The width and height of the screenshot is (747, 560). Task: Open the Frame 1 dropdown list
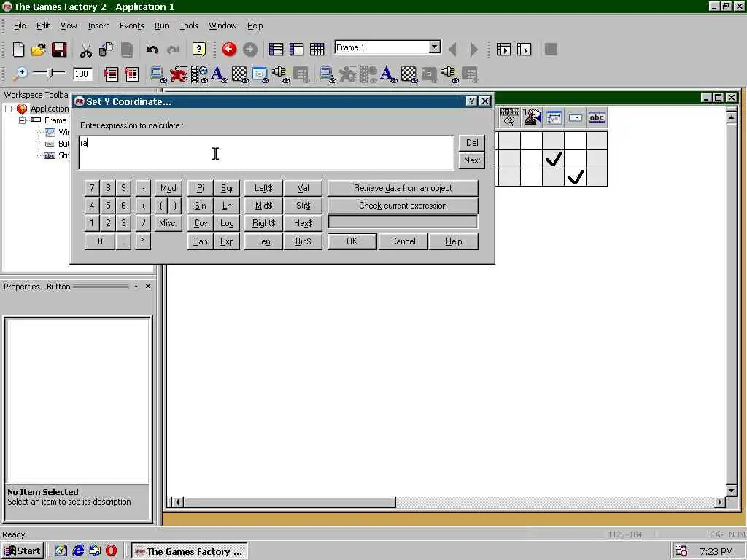pos(435,47)
